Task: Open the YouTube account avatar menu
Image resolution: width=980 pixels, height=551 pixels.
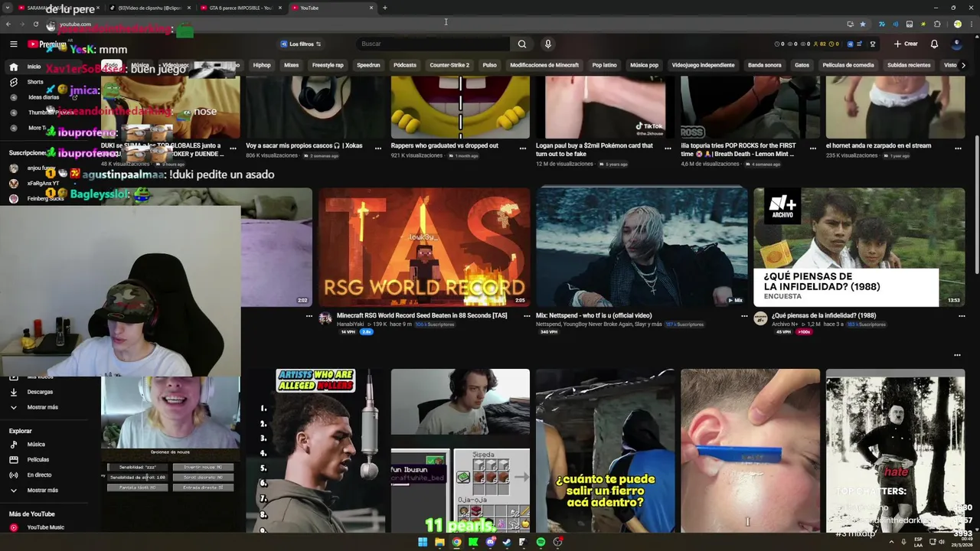Action: [956, 44]
